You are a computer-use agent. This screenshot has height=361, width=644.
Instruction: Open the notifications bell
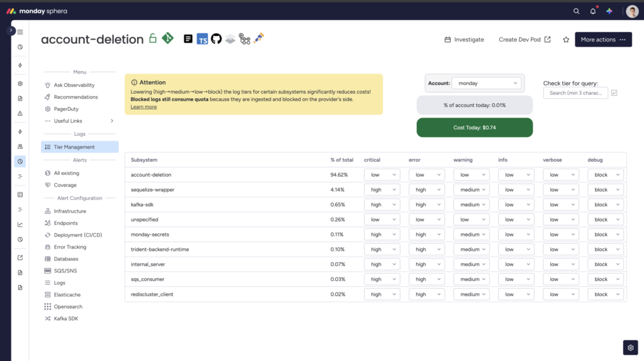593,11
